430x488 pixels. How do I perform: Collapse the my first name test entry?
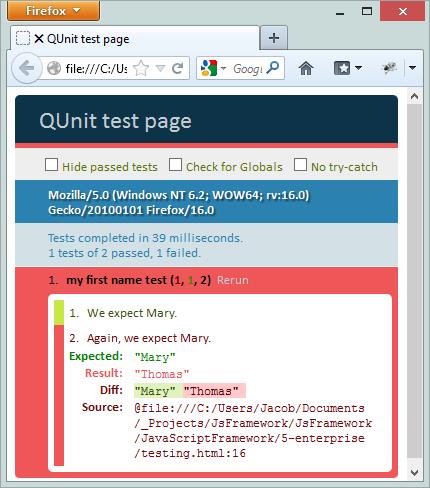138,280
